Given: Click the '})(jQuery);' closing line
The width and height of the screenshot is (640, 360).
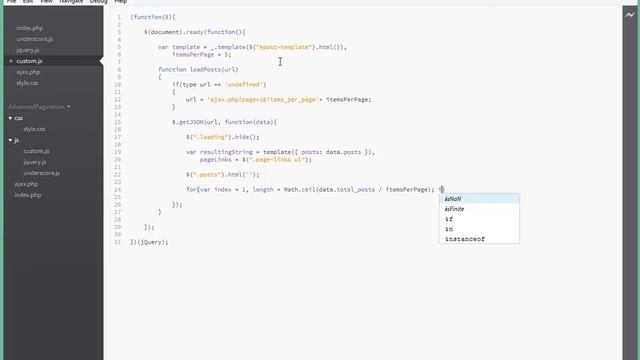Looking at the screenshot, I should pos(149,242).
